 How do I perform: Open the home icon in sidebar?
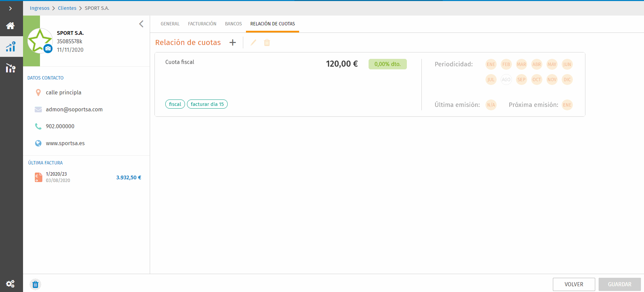pos(11,26)
